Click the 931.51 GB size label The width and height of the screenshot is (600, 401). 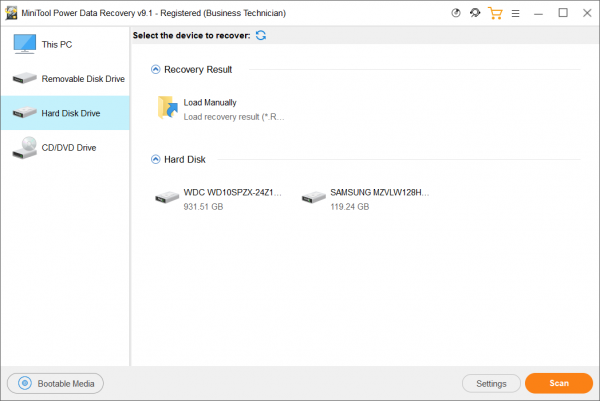point(203,207)
